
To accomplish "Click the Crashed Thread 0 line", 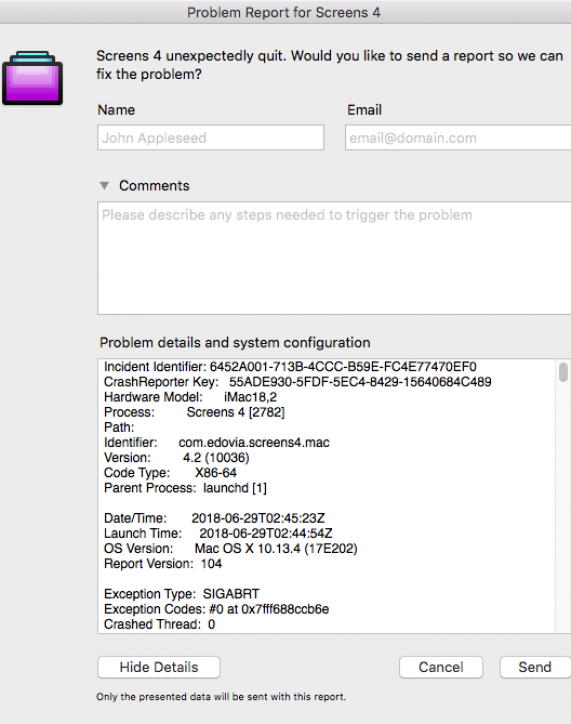I will coord(160,624).
